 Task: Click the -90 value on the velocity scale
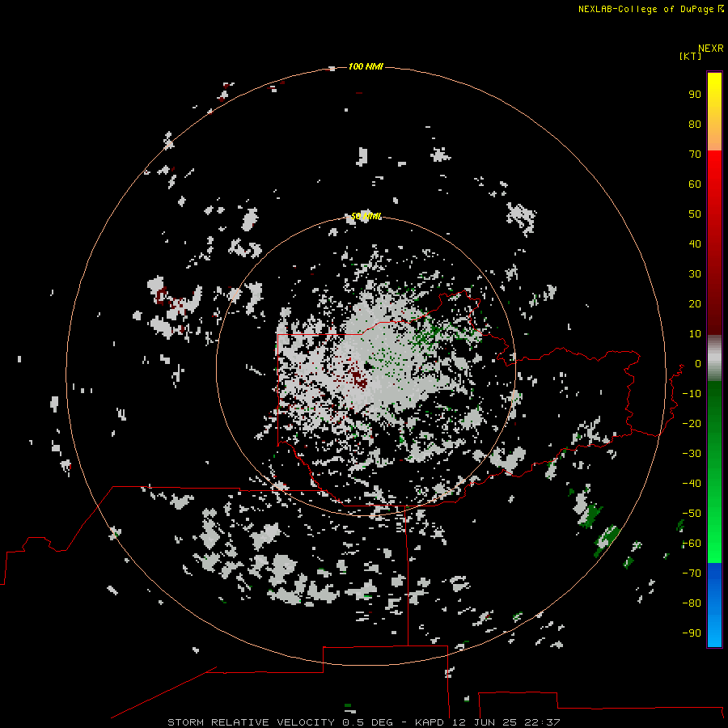pyautogui.click(x=692, y=633)
